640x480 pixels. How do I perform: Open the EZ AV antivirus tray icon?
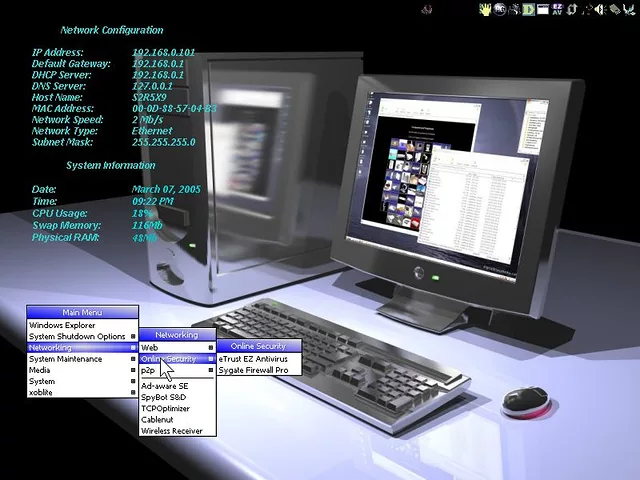click(557, 9)
